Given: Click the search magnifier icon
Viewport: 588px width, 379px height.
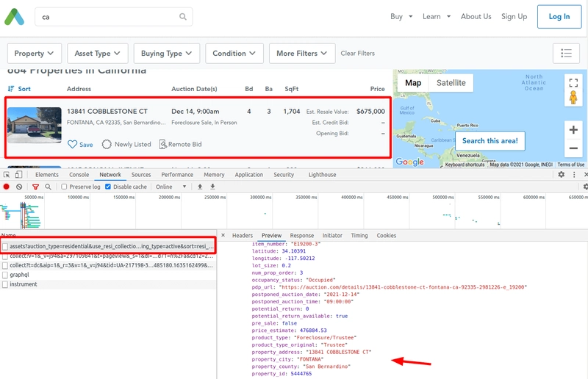Looking at the screenshot, I should 182,16.
